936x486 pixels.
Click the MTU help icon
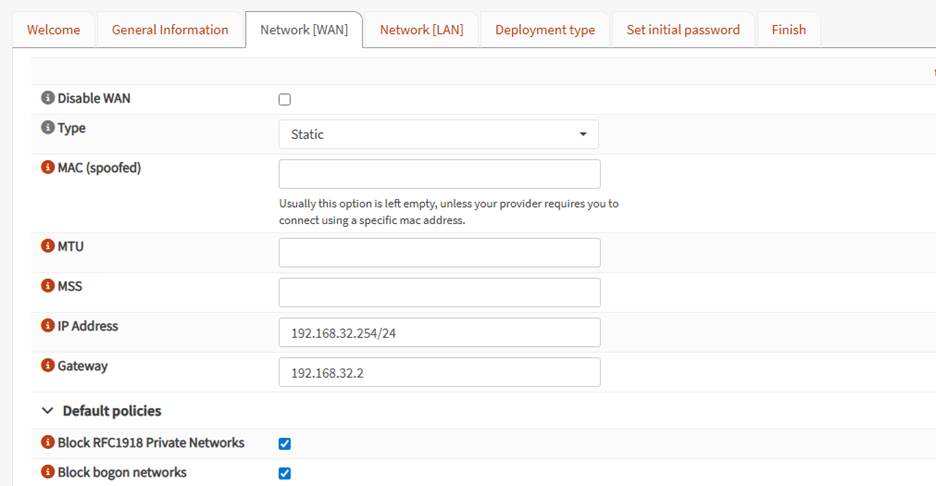pos(47,247)
